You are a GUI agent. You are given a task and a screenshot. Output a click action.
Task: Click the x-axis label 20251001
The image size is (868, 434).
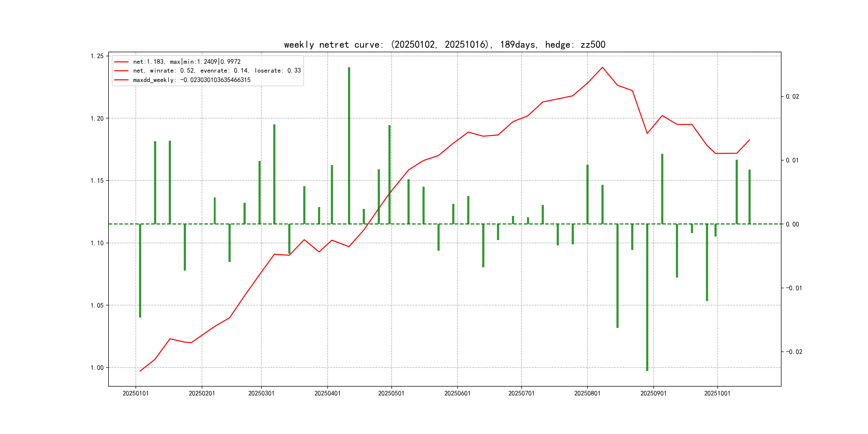pos(717,393)
